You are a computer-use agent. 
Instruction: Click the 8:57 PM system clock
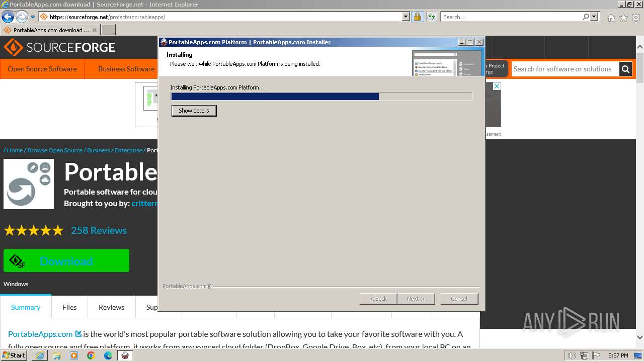[x=618, y=355]
